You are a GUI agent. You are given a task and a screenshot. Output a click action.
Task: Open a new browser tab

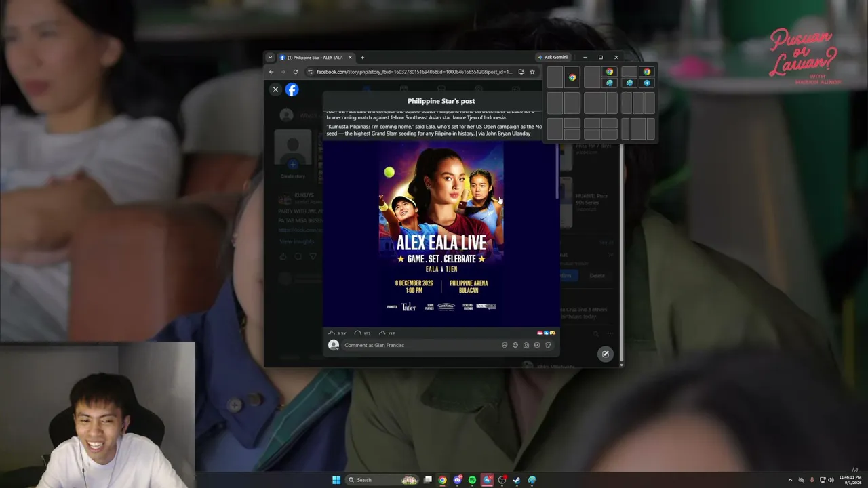(x=362, y=57)
